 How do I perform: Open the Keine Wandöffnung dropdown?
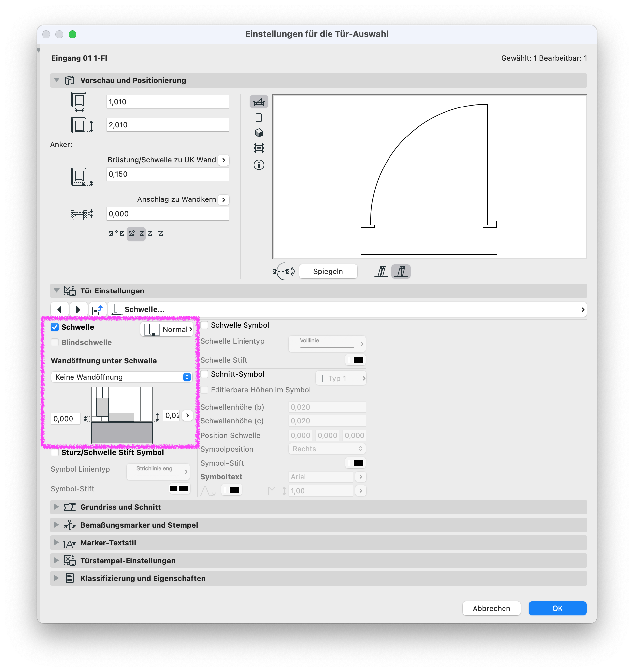coord(122,377)
